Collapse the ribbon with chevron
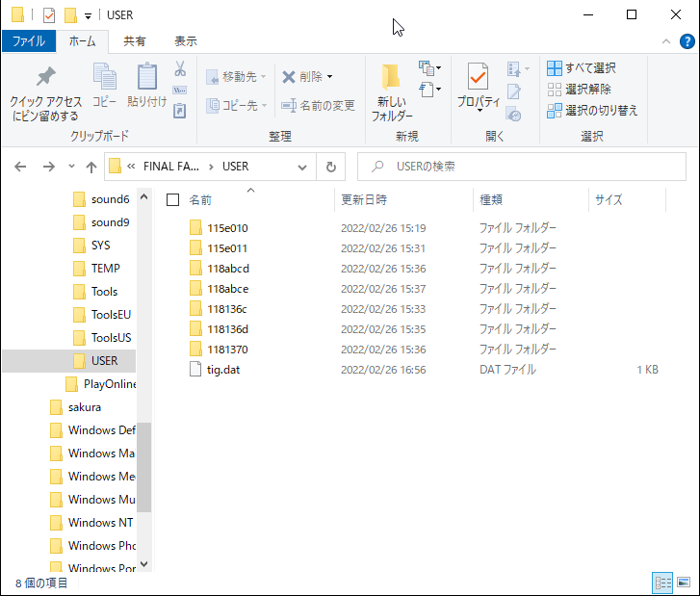This screenshot has width=700, height=596. coord(666,41)
